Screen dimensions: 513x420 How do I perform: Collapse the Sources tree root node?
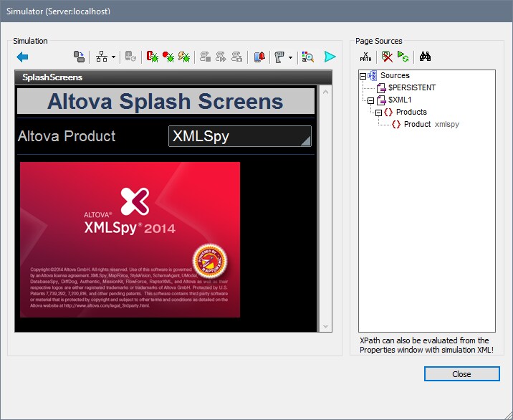(363, 76)
